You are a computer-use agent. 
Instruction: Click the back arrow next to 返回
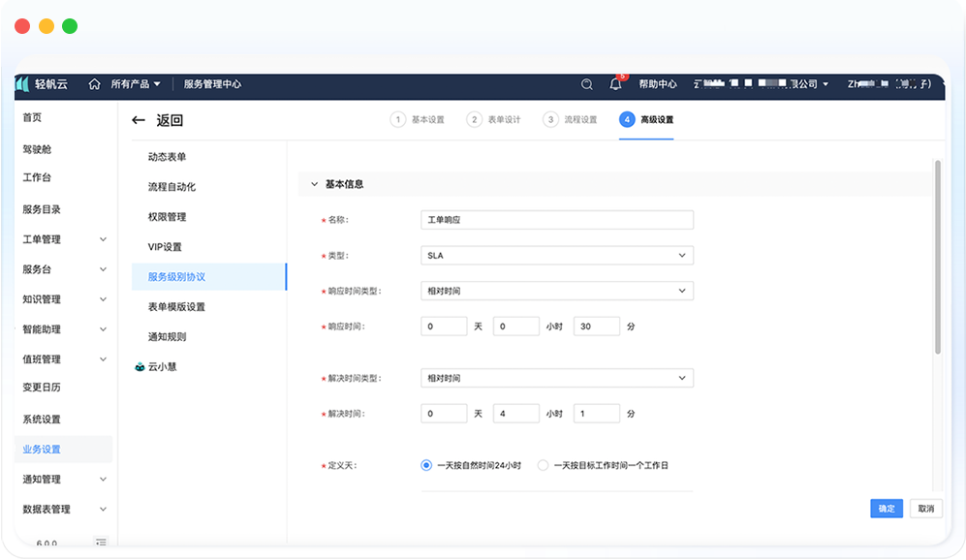(139, 120)
